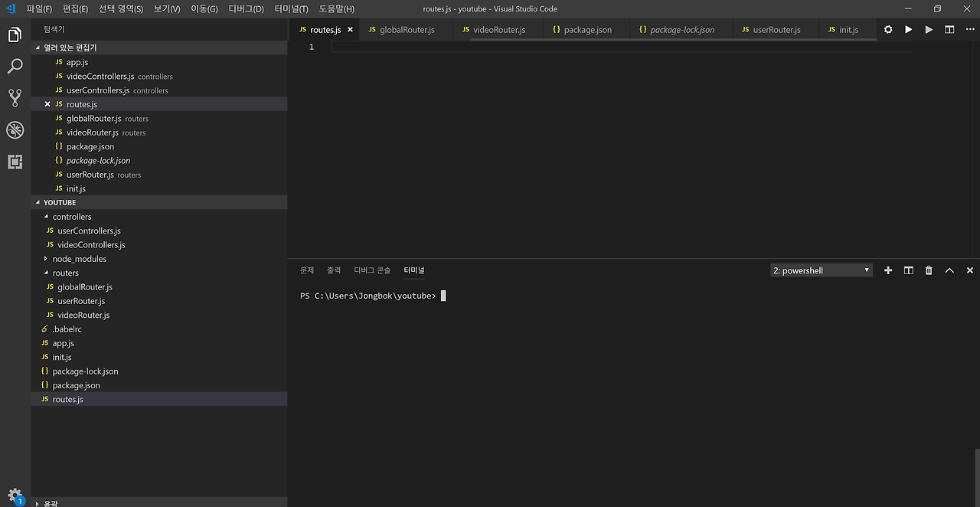Show the 출력 panel tab
The height and width of the screenshot is (507, 980).
point(334,270)
